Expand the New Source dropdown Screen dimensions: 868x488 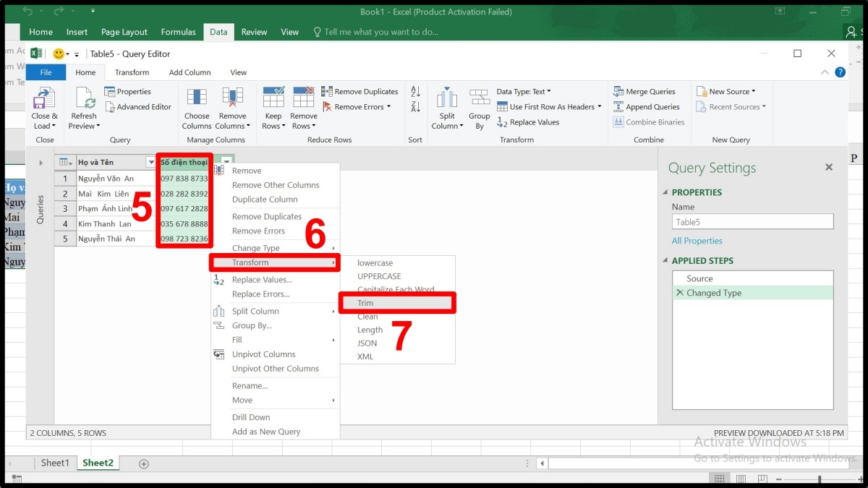tap(728, 91)
